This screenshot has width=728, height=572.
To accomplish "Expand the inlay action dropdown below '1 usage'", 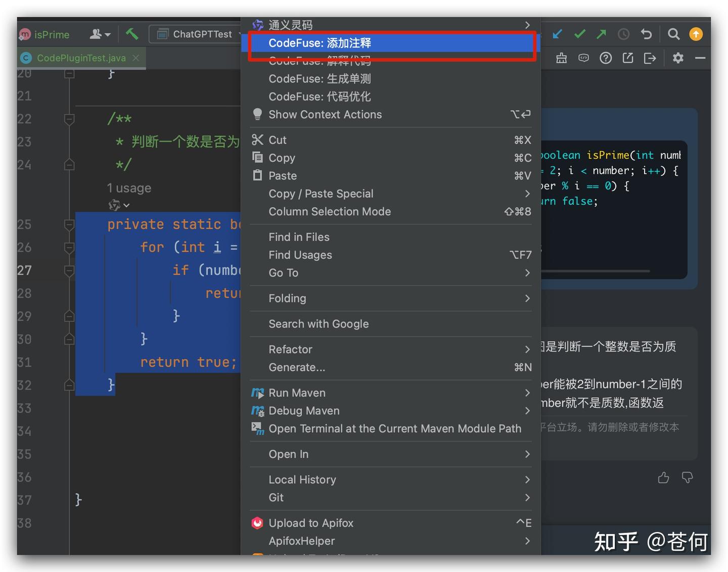I will (x=119, y=205).
